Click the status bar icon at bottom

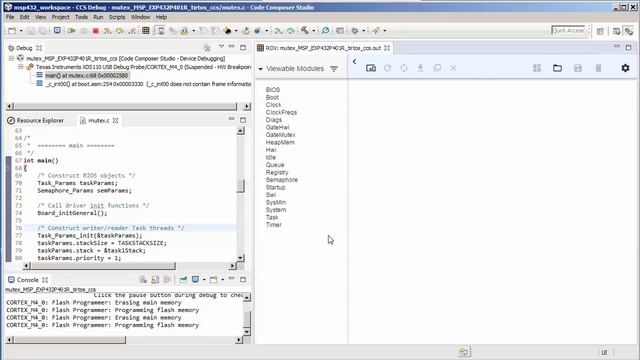pyautogui.click(x=464, y=352)
